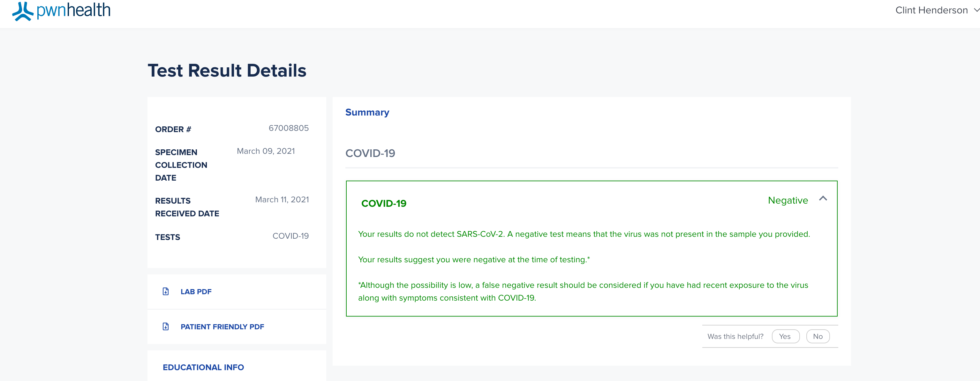Collapse the COVID-19 Negative result card
The image size is (980, 381).
click(x=823, y=198)
